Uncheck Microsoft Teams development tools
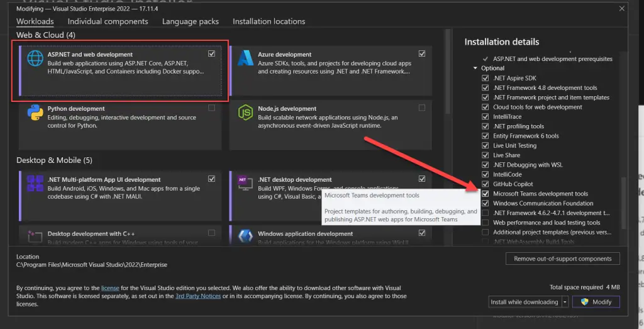 pos(485,194)
